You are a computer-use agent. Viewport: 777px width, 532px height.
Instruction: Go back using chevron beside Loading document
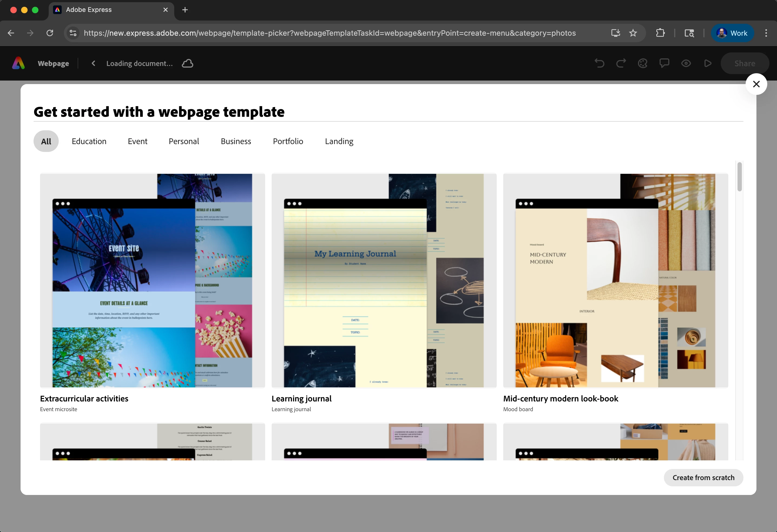tap(94, 64)
